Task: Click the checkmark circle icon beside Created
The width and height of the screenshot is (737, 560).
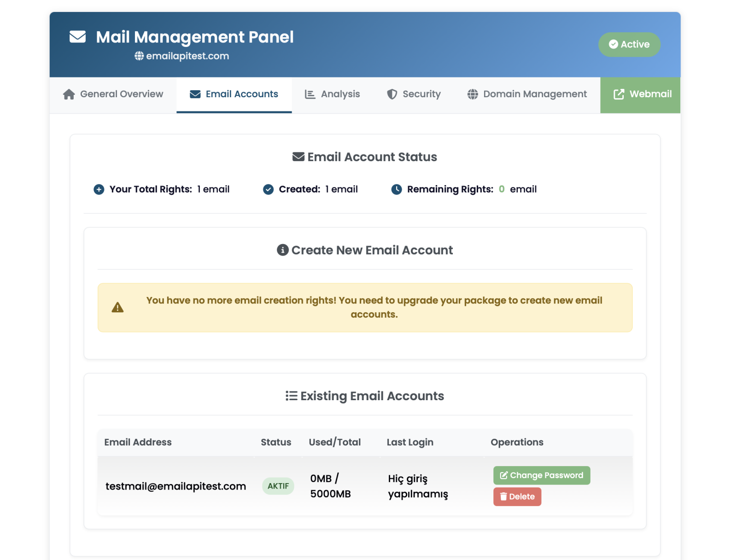Action: pos(268,189)
